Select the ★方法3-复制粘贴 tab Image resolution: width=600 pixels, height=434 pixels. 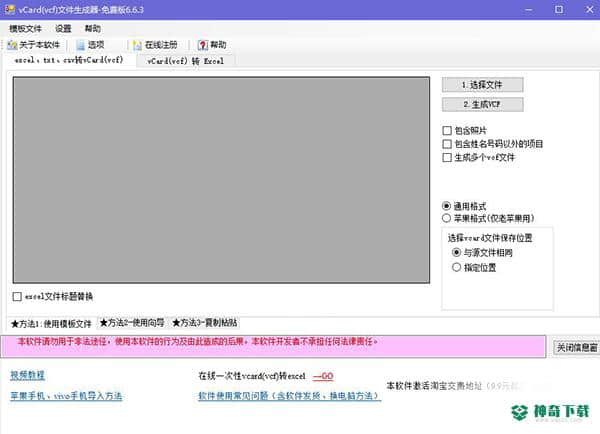205,323
